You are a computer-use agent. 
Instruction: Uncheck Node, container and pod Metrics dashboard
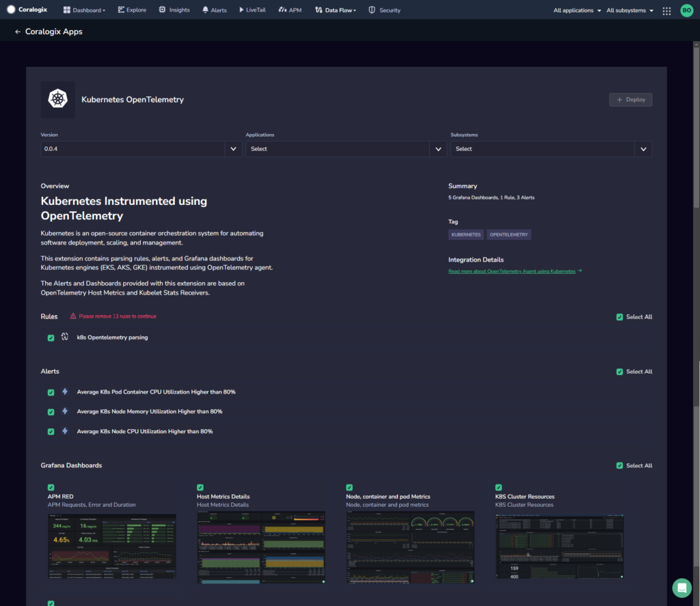349,487
